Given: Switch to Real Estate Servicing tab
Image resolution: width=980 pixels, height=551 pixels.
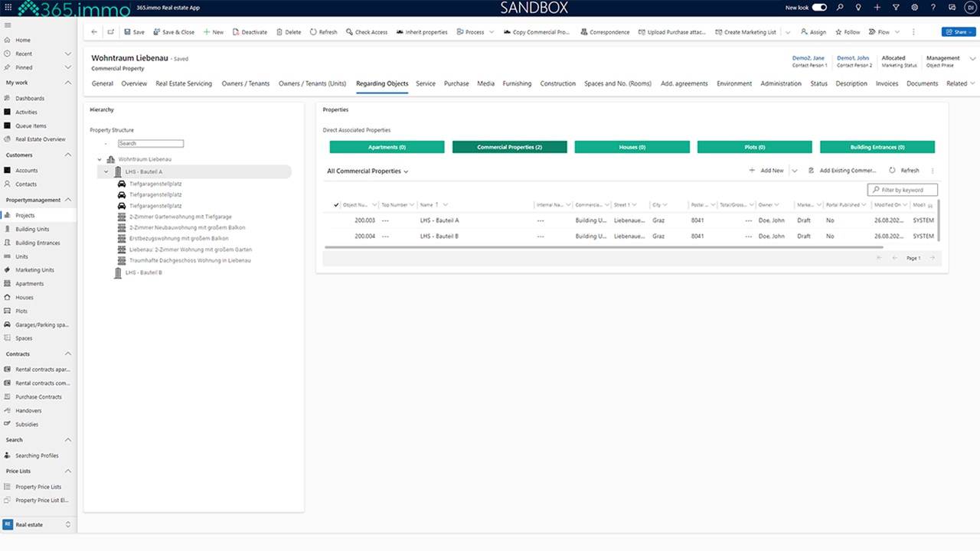Looking at the screenshot, I should click(x=184, y=83).
